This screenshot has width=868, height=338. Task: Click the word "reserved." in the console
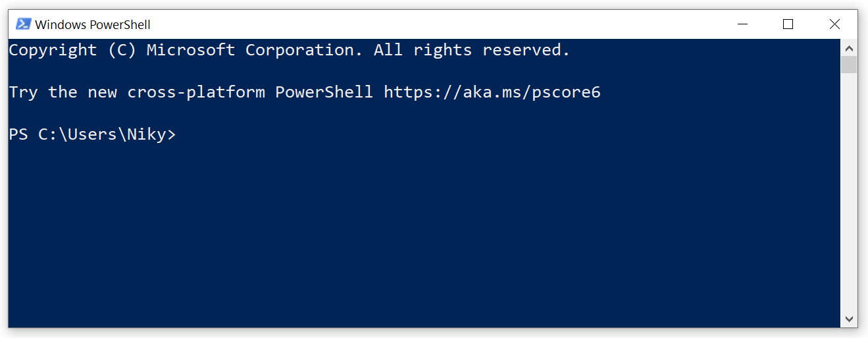(526, 50)
